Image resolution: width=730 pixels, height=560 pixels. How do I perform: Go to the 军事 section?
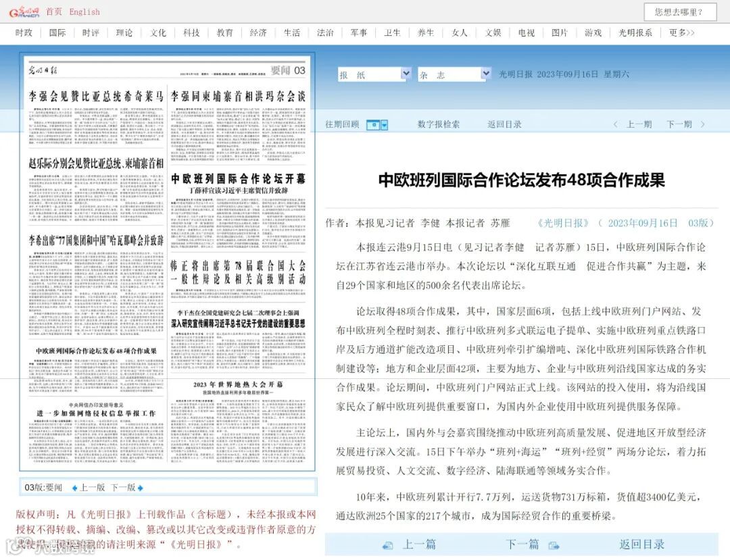(x=359, y=32)
